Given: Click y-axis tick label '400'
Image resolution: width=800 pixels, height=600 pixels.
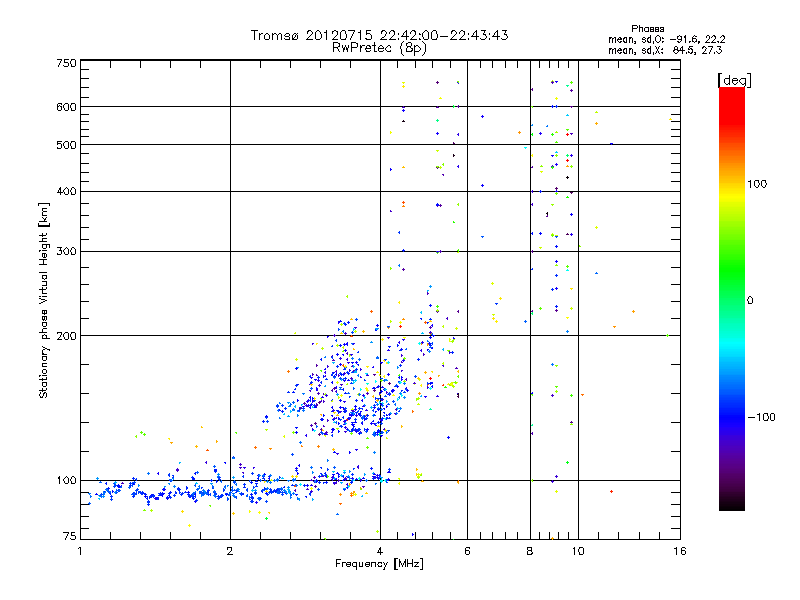Looking at the screenshot, I should 67,191.
